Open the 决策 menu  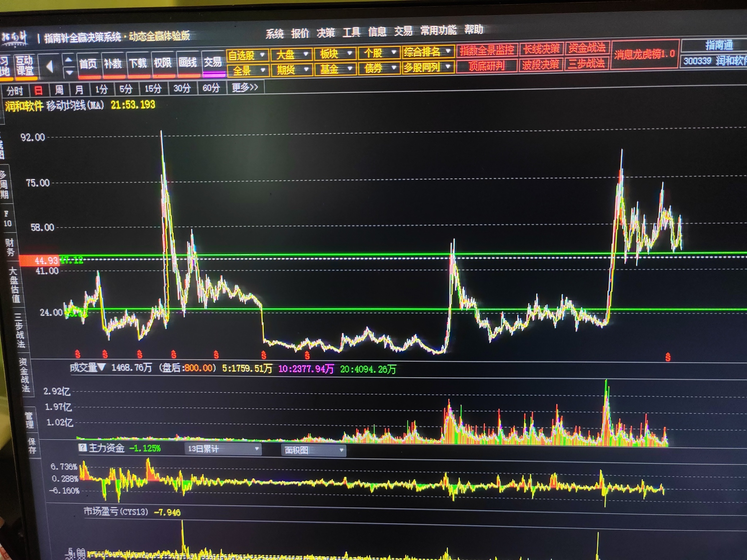click(x=325, y=33)
